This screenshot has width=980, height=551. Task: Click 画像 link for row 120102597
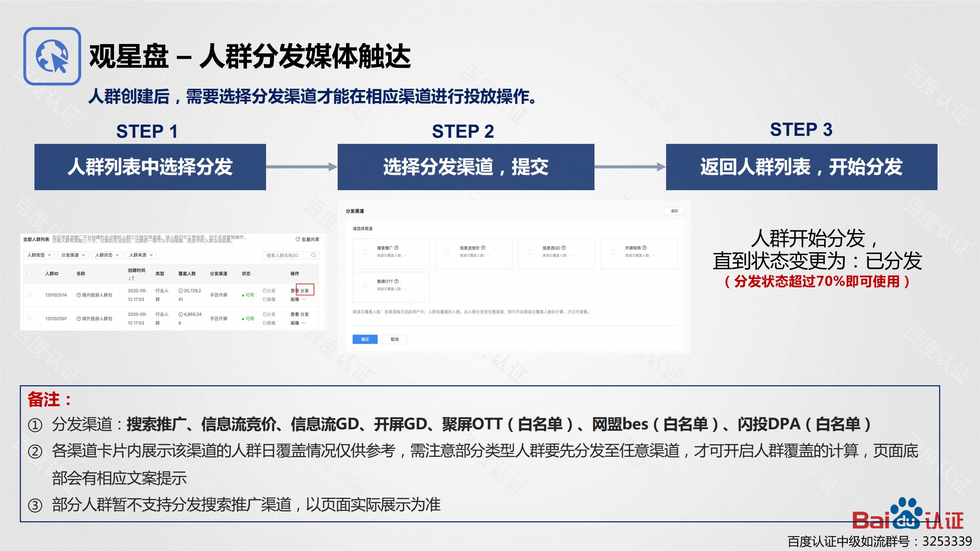pos(295,323)
